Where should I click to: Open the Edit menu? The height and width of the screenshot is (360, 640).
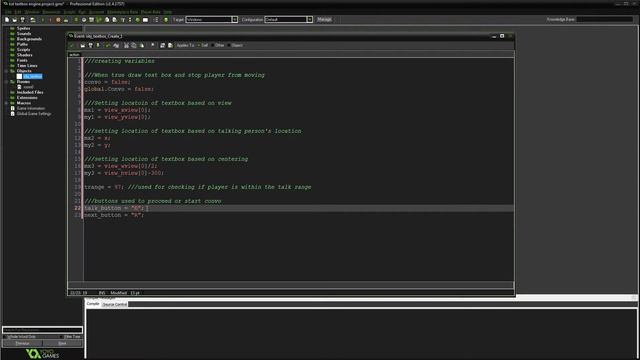18,12
